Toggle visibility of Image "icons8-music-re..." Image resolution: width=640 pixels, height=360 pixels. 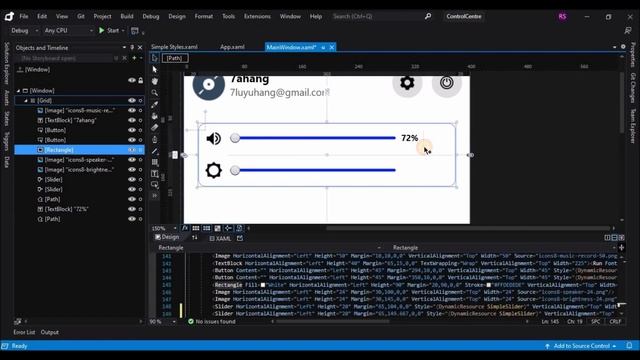[x=131, y=110]
